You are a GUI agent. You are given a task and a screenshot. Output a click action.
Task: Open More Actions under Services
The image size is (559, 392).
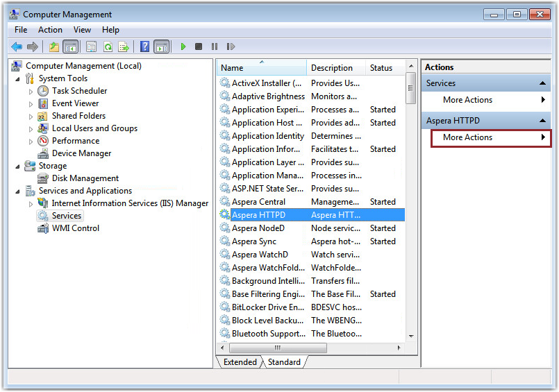(486, 100)
